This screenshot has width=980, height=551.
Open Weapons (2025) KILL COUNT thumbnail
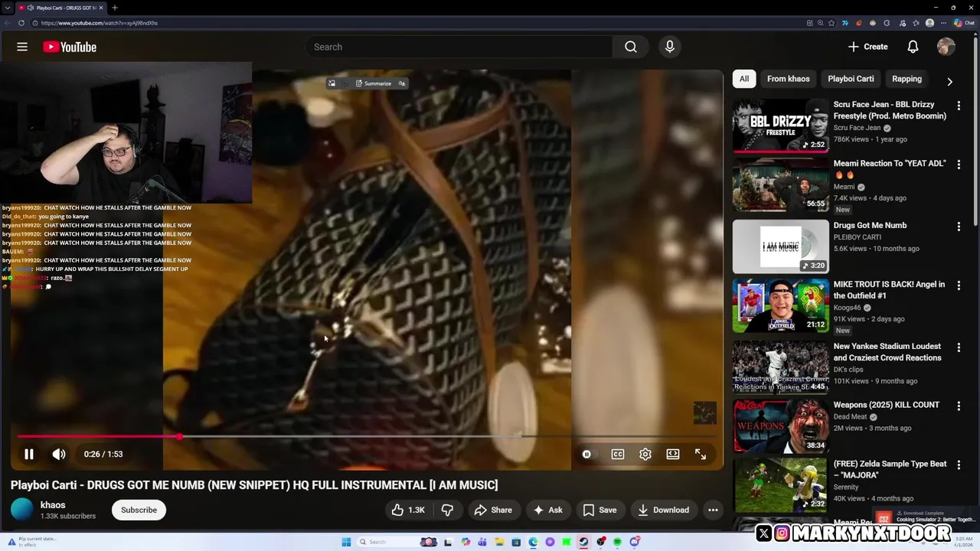[780, 426]
